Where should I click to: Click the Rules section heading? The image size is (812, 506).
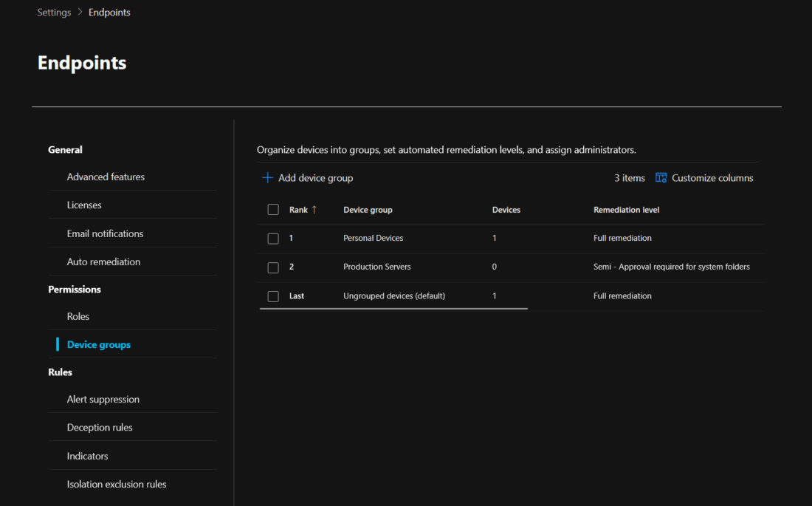pos(60,372)
